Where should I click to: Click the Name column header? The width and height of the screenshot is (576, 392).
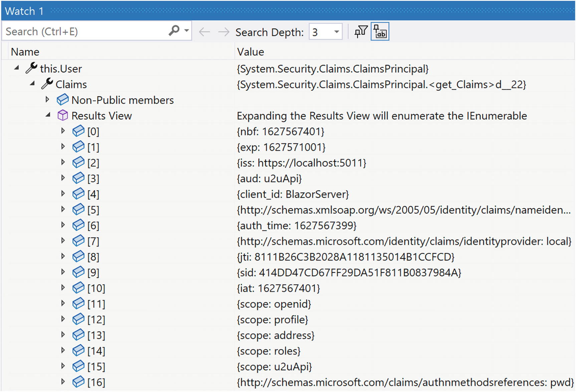click(25, 52)
